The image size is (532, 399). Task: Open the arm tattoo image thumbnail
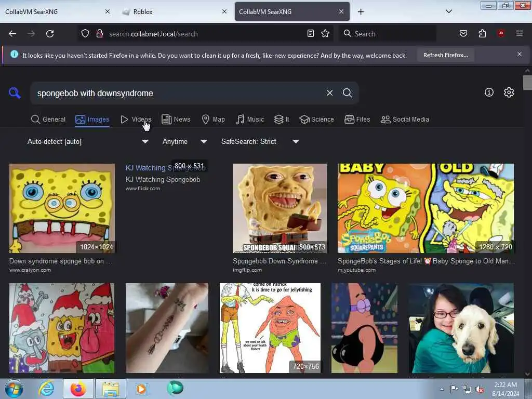click(x=167, y=328)
